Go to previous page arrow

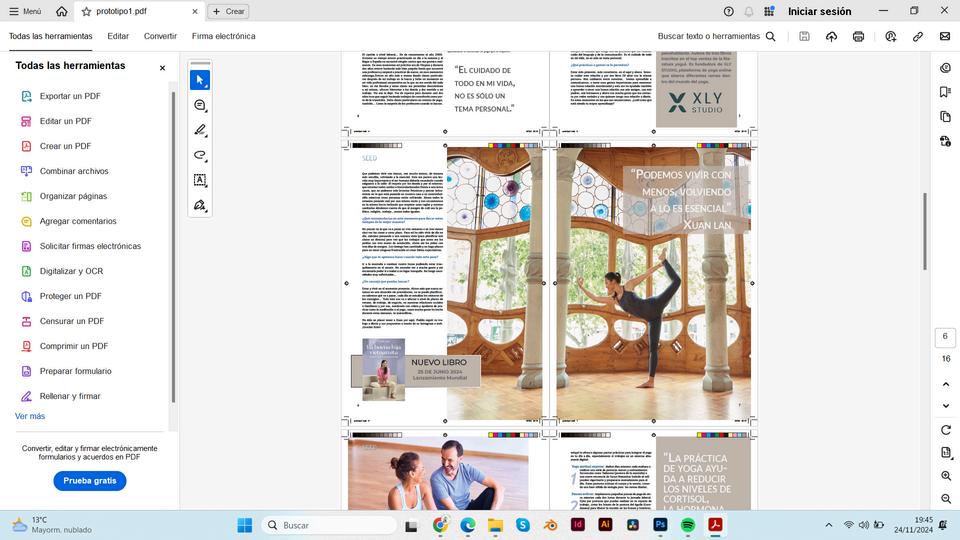[946, 384]
